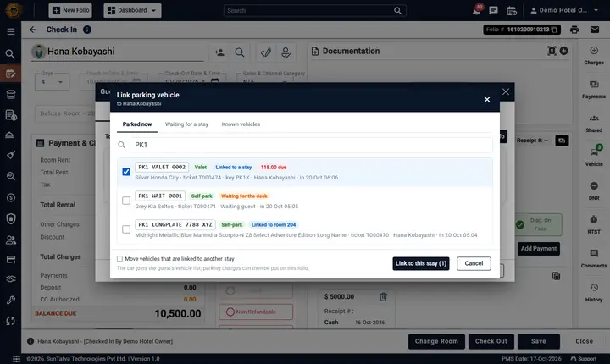Open Charges in right sidebar
This screenshot has height=364, width=610.
pos(594,56)
